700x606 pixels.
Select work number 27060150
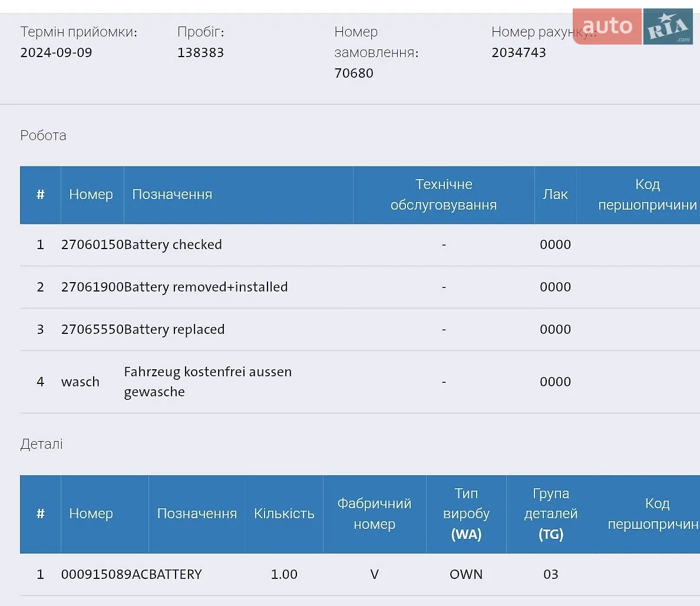(x=93, y=244)
